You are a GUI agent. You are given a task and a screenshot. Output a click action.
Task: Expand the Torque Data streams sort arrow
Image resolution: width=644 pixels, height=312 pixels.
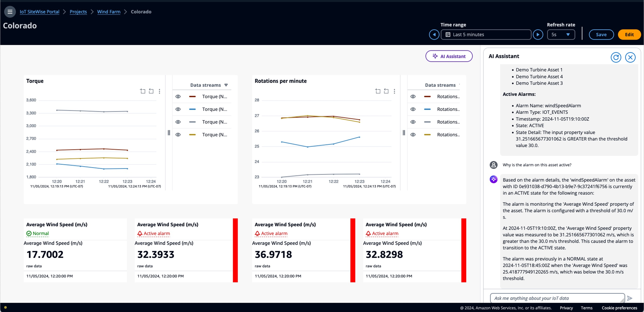coord(226,85)
